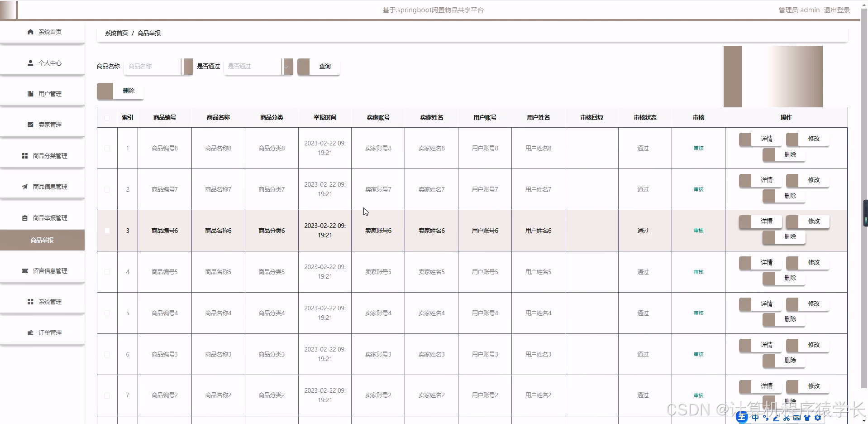868x424 pixels.
Task: Click 详情 for row 商品编号8
Action: [x=760, y=139]
